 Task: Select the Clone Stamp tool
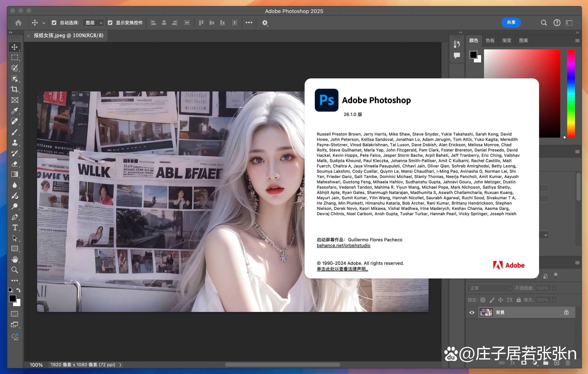pyautogui.click(x=15, y=142)
